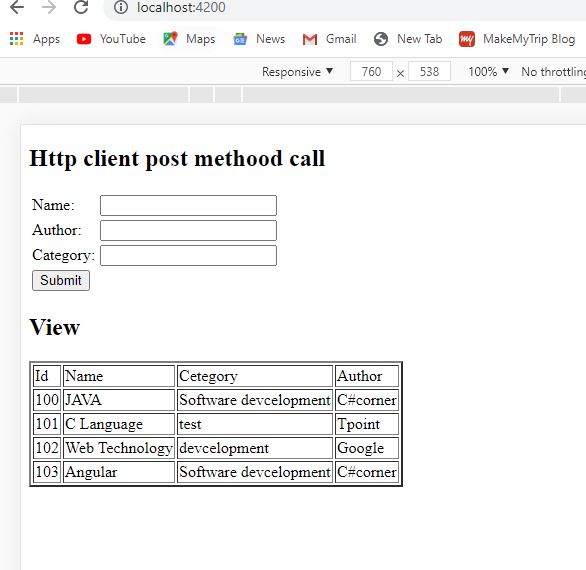Viewport: 586px width, 570px height.
Task: Click the localhost:4200 address text
Action: tap(181, 7)
